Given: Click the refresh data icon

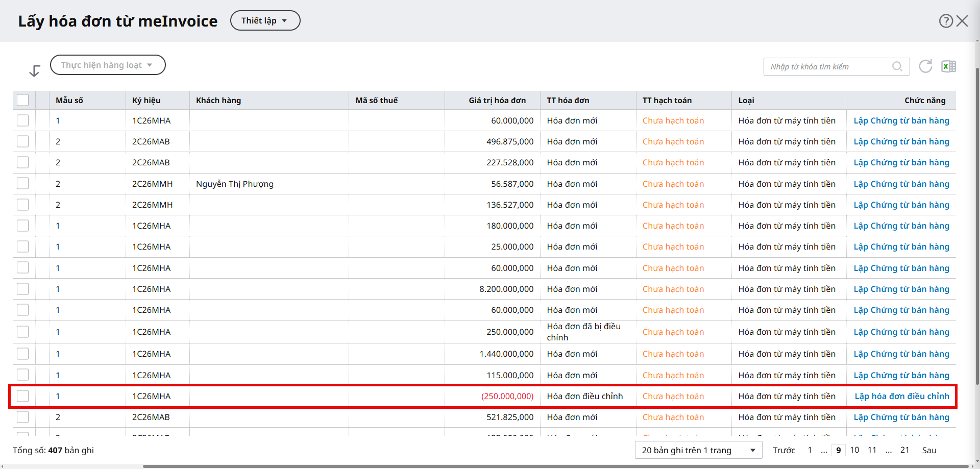Looking at the screenshot, I should pyautogui.click(x=925, y=66).
